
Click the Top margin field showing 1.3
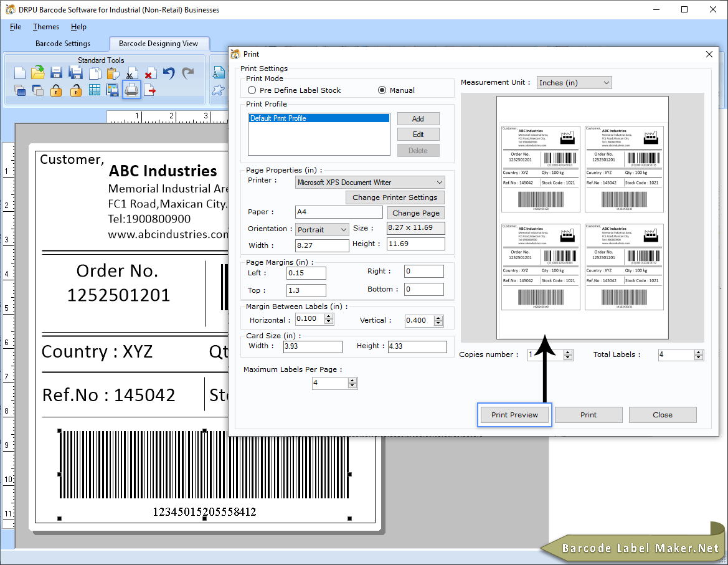click(306, 291)
